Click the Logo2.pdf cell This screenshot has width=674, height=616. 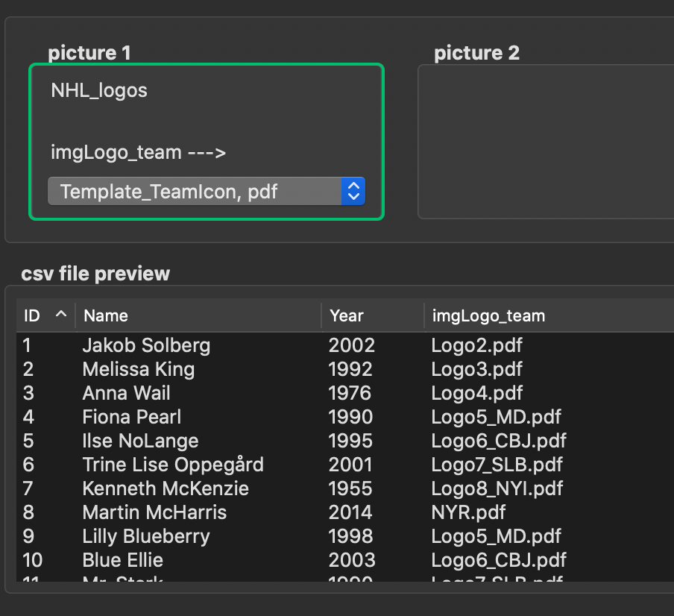click(476, 345)
